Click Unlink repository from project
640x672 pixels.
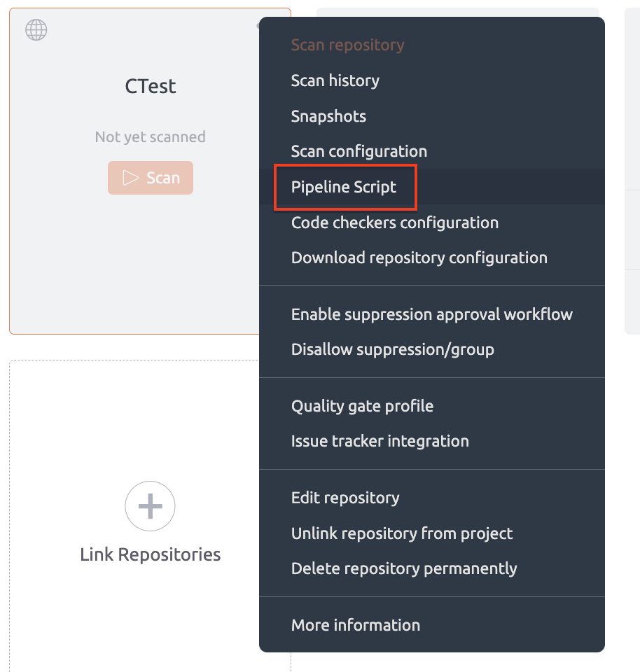click(401, 533)
